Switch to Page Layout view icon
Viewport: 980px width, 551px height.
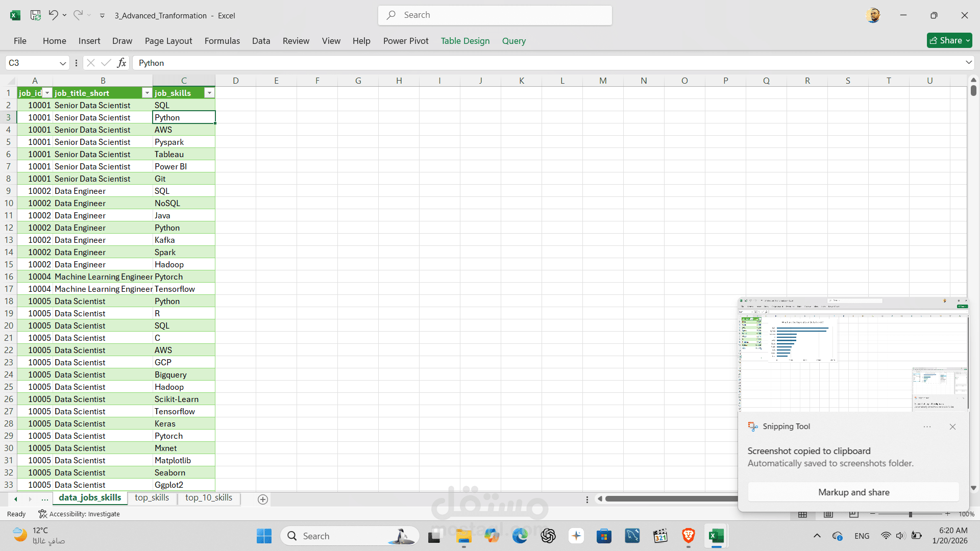coord(828,514)
